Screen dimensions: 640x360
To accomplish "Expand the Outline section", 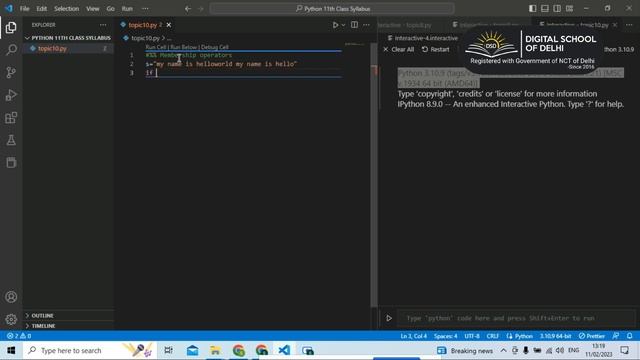I will (x=42, y=316).
